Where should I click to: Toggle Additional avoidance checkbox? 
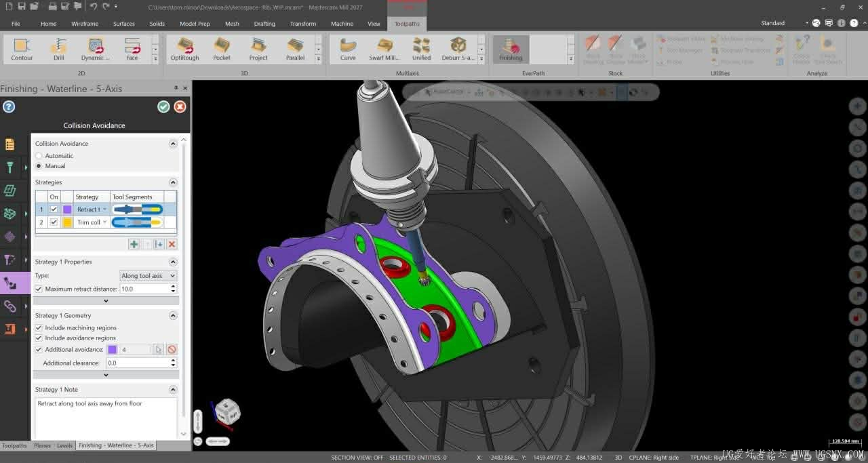click(x=39, y=350)
